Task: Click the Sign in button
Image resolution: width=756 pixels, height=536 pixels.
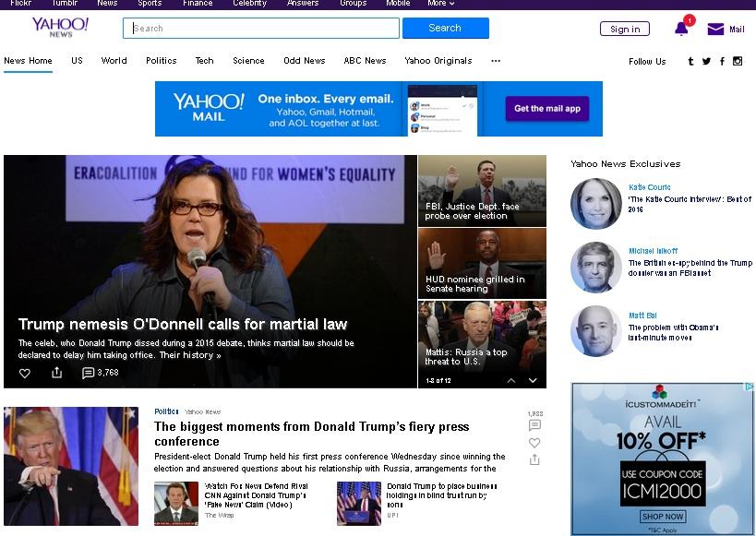Action: [x=624, y=29]
